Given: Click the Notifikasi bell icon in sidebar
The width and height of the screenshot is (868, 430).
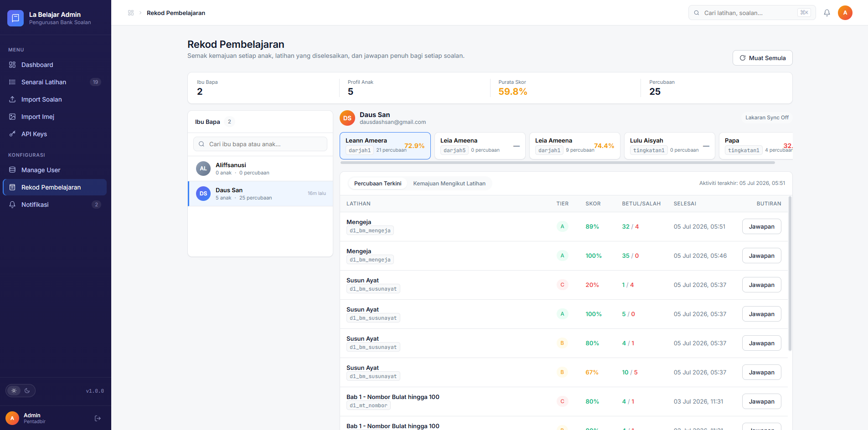Looking at the screenshot, I should [12, 205].
